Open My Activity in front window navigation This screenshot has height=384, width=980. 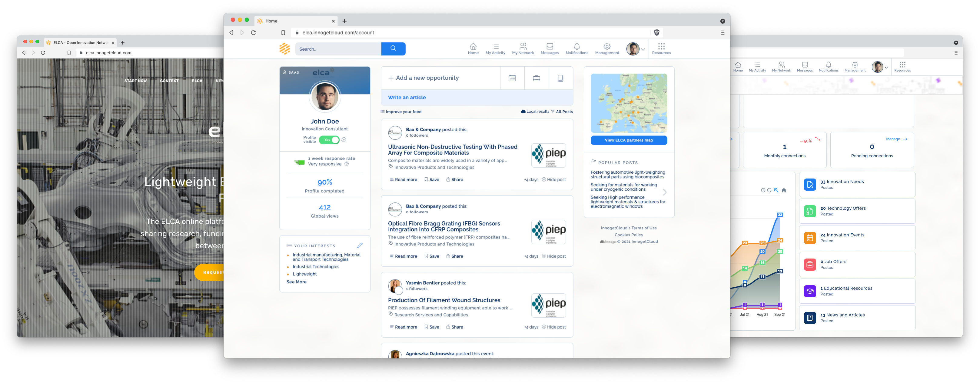coord(495,49)
